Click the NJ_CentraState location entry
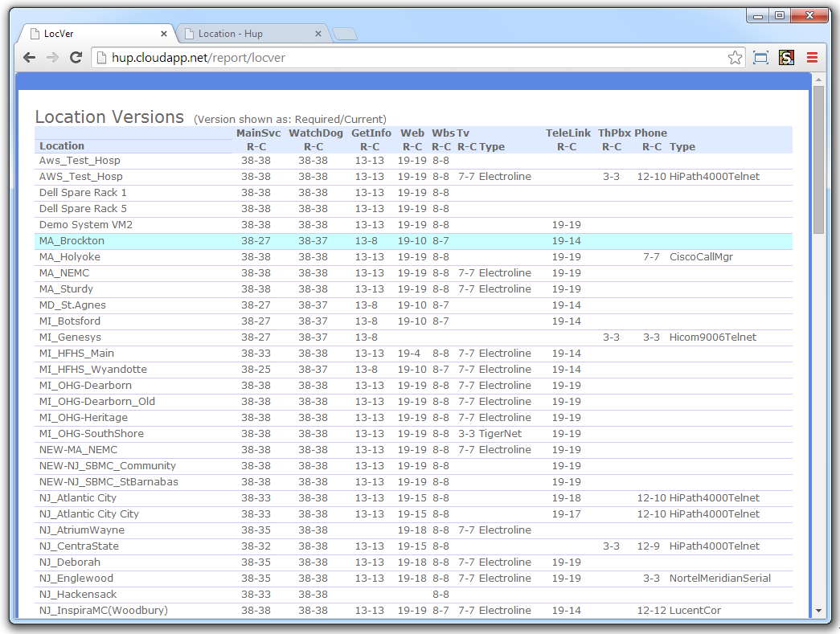The image size is (840, 634). coord(79,546)
